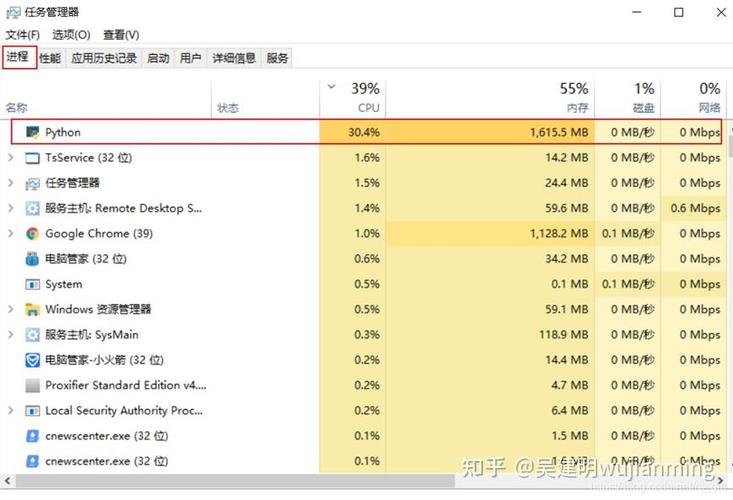Select the Proxifier Standard Edition row name
This screenshot has width=733, height=500.
coord(125,386)
